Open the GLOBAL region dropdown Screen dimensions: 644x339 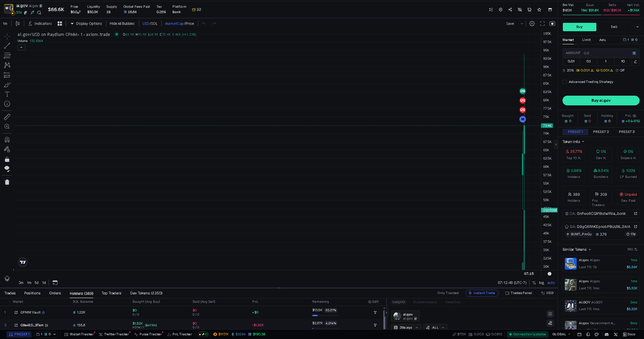(561, 334)
